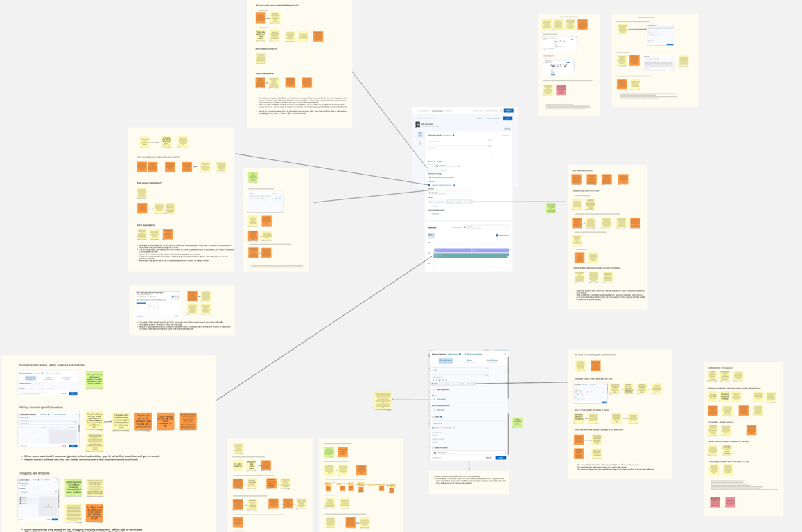Click the red Delete link in Plenary Session
The width and height of the screenshot is (802, 532).
(489, 458)
